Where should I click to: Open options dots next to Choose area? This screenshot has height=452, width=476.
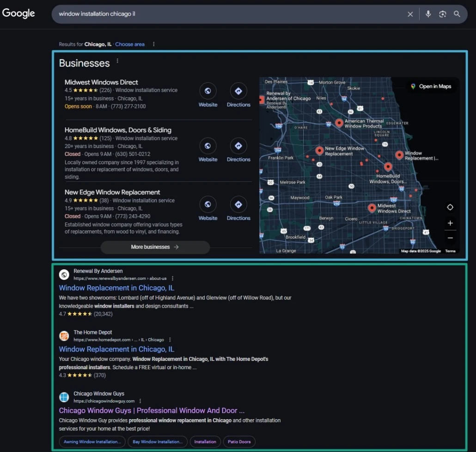tap(153, 44)
